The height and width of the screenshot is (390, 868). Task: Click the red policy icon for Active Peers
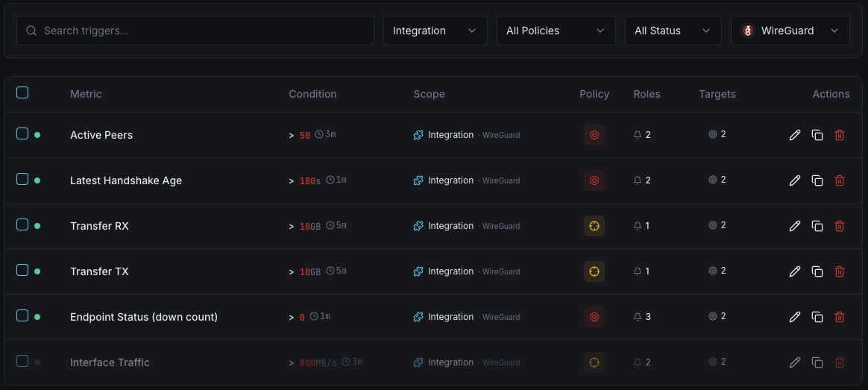click(594, 135)
